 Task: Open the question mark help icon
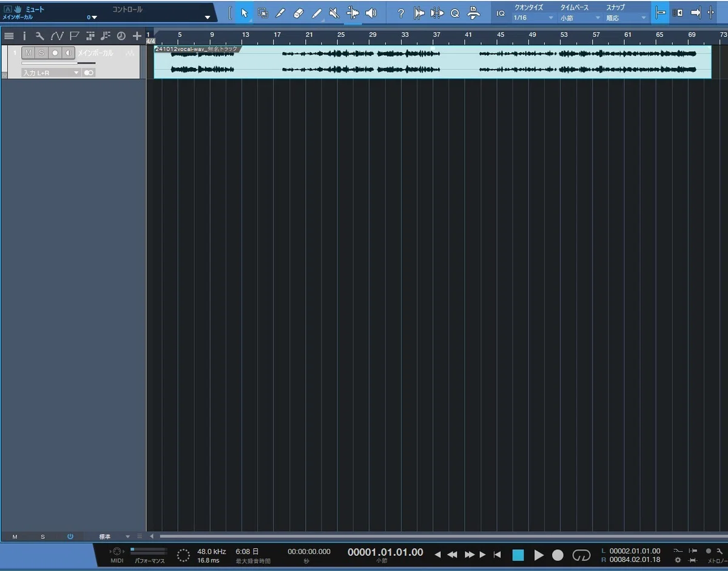400,13
